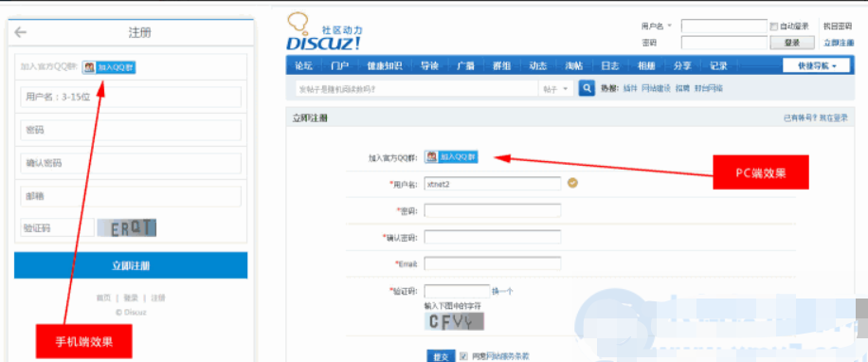Click the 登录 login button in header

792,43
